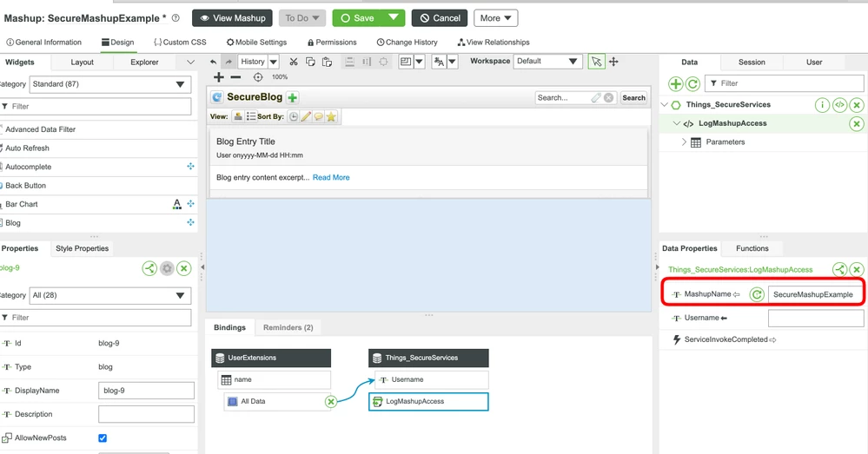Remove LogMashupAccess service

[x=857, y=124]
